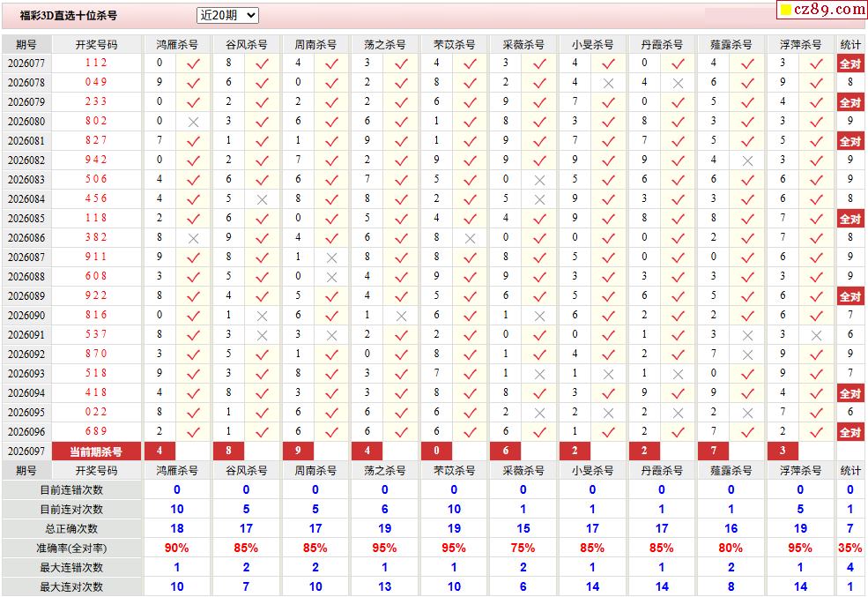This screenshot has width=868, height=597.
Task: Click the 全对 badge in row 2026077
Action: [849, 63]
